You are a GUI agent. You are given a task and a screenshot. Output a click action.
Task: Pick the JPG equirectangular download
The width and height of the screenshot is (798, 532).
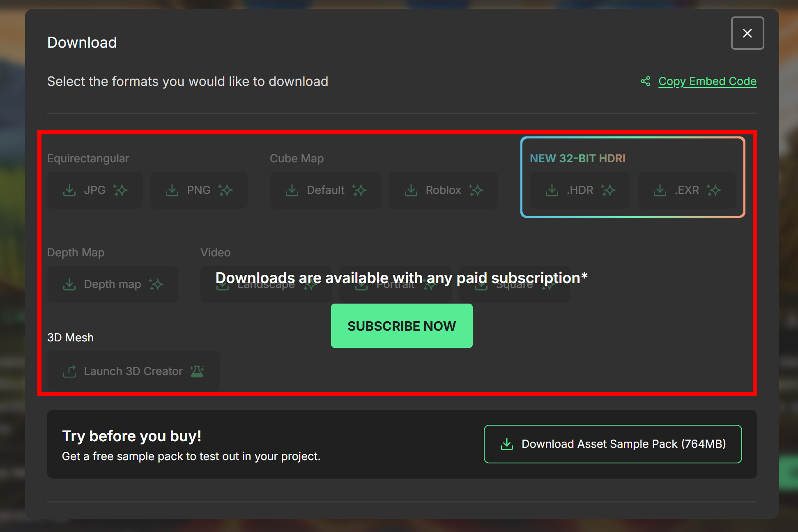tap(95, 190)
